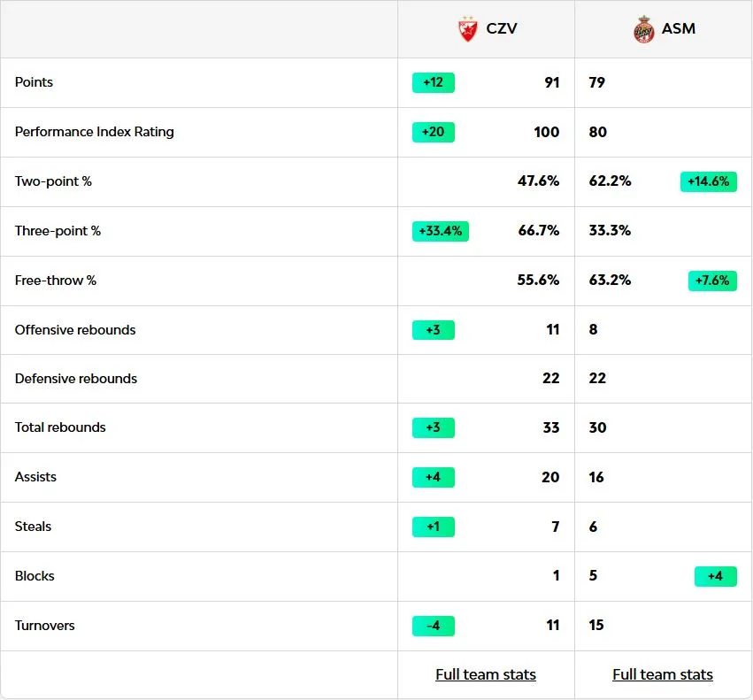
Task: Click the +20 Performance Index Rating badge
Action: pos(434,132)
